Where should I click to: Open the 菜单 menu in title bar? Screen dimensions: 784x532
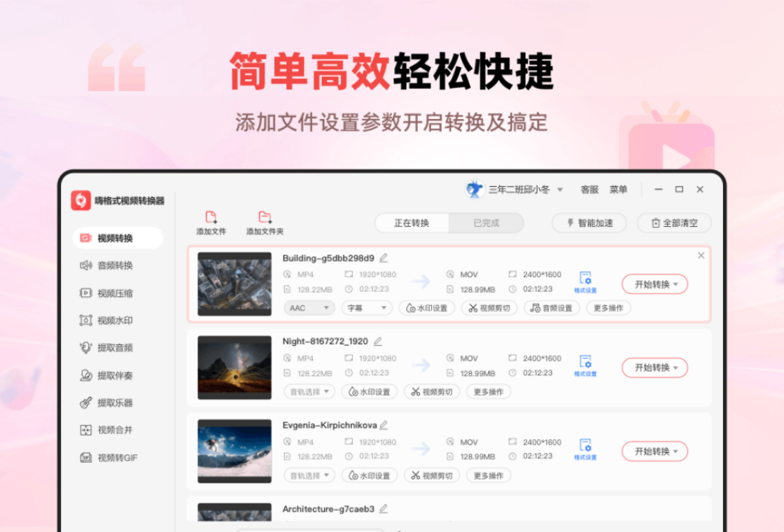618,190
